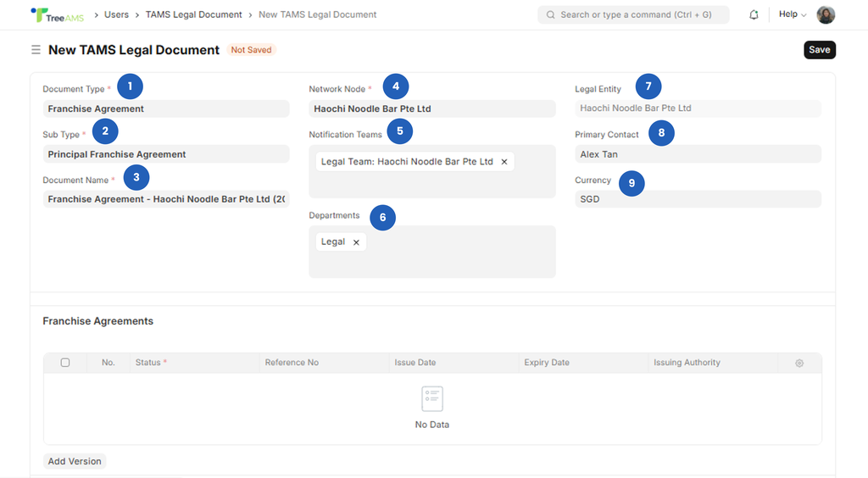
Task: Open the Document Type field dropdown
Action: tap(166, 108)
